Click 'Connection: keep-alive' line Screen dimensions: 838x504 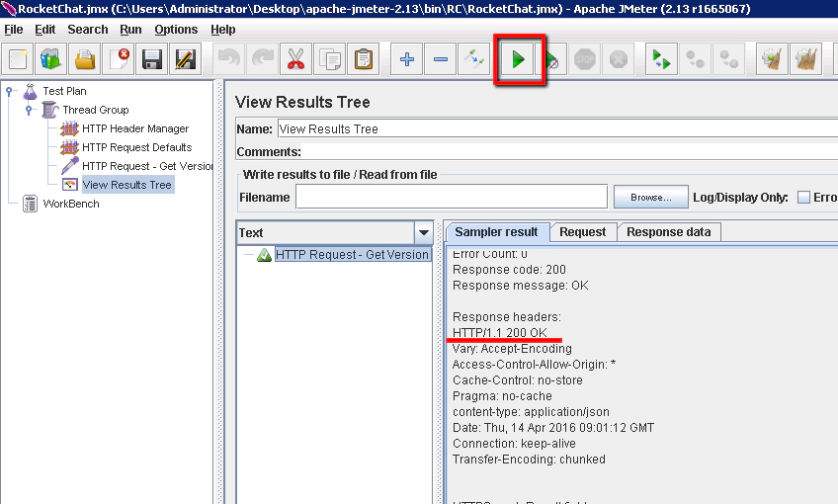[x=514, y=444]
